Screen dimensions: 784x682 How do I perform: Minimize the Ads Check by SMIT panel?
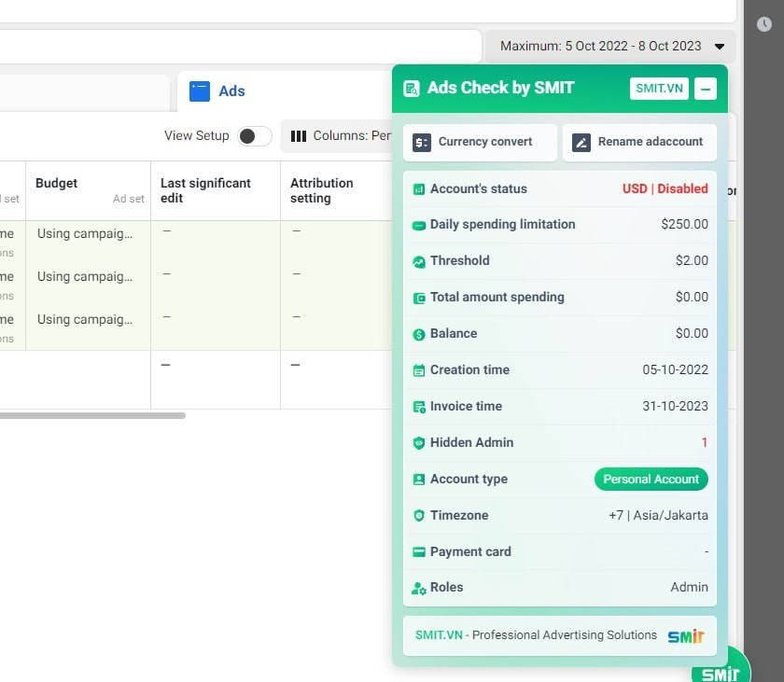point(705,89)
